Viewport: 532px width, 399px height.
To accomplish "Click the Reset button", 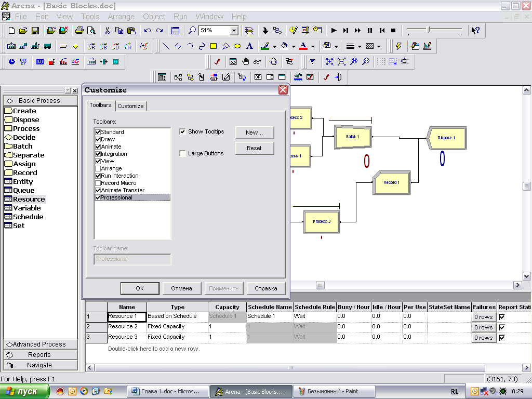I will (x=255, y=148).
